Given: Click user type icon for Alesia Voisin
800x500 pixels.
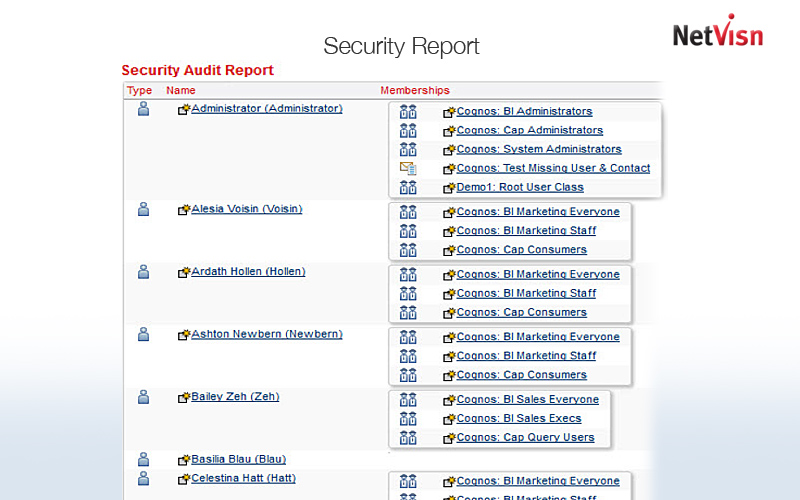Looking at the screenshot, I should [x=143, y=209].
